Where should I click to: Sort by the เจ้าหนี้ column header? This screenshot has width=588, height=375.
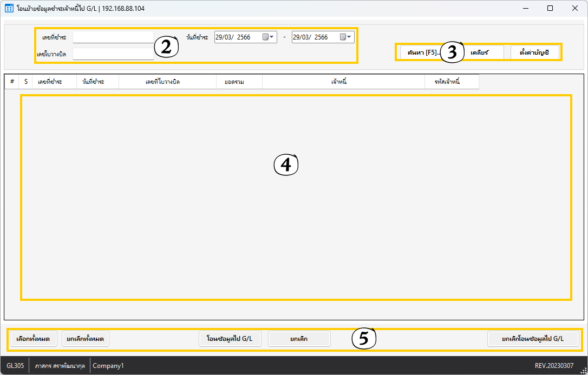click(343, 82)
